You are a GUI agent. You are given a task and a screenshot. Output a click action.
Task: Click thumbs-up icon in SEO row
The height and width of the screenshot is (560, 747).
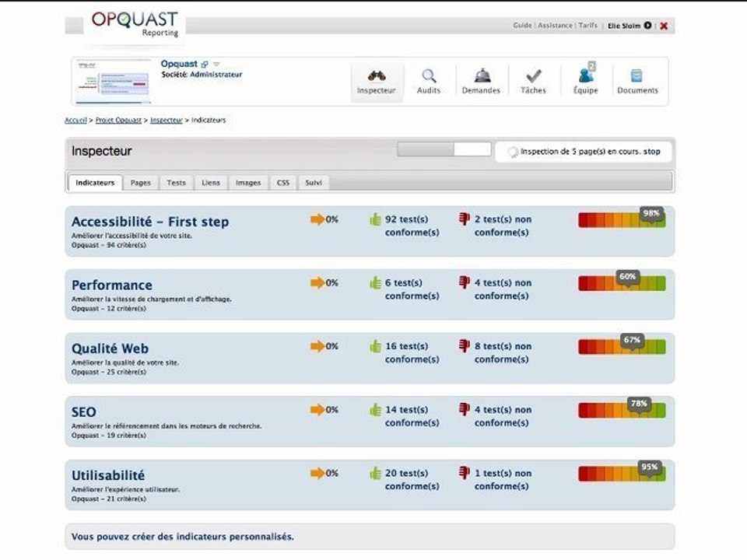375,410
